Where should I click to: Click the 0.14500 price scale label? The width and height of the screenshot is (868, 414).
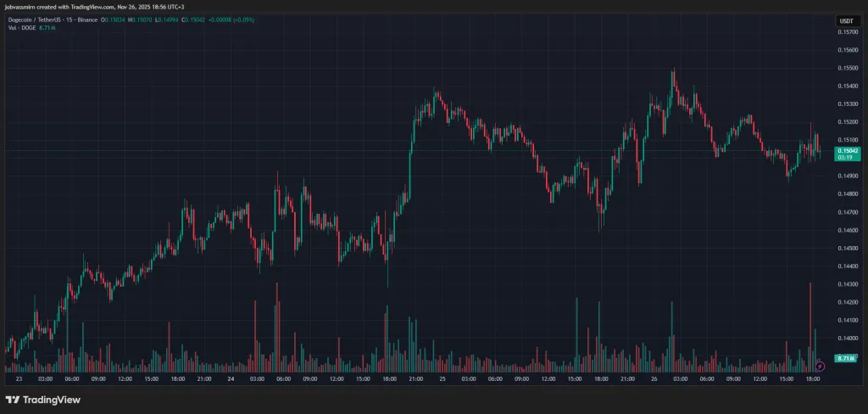click(846, 248)
